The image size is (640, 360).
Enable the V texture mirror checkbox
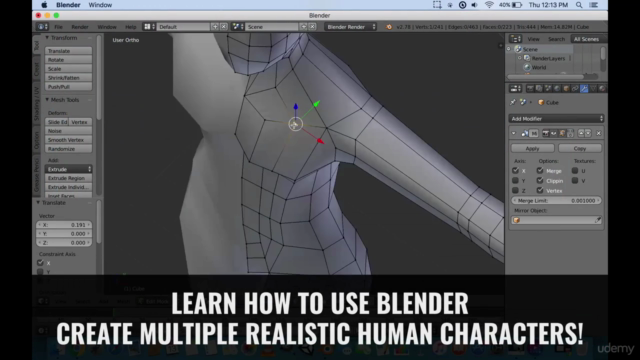point(575,180)
